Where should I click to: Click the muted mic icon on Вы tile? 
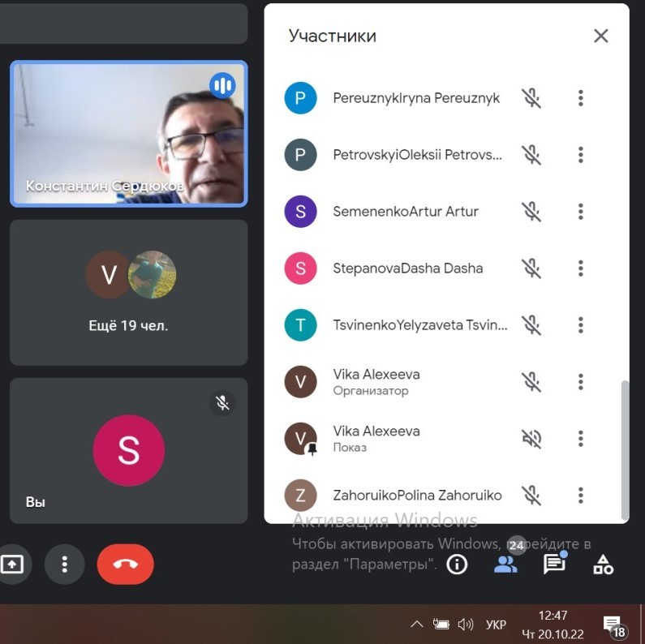(x=222, y=402)
